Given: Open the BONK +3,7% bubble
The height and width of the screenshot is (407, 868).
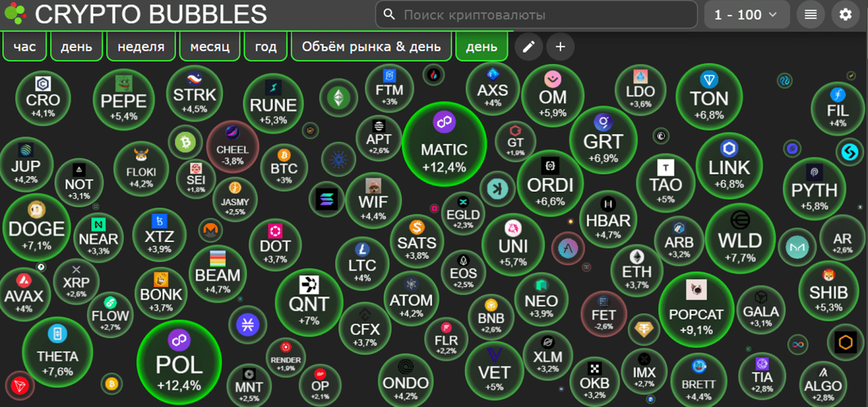Looking at the screenshot, I should tap(161, 293).
